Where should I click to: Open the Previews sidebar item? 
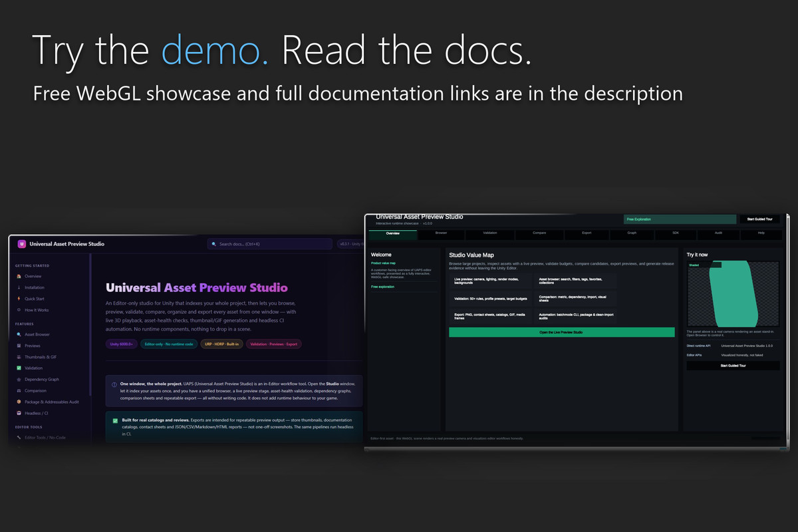click(28, 346)
